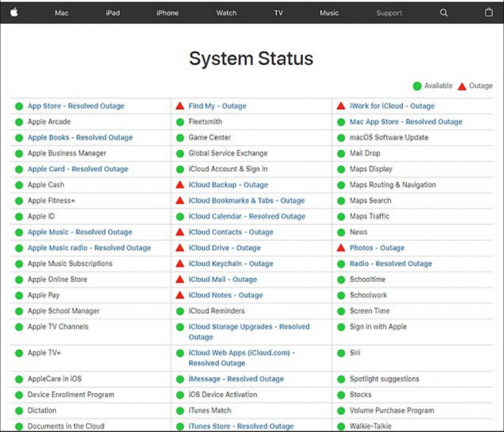Screen dimensions: 504x432
Task: Select the Apple Business Manager text
Action: click(67, 153)
